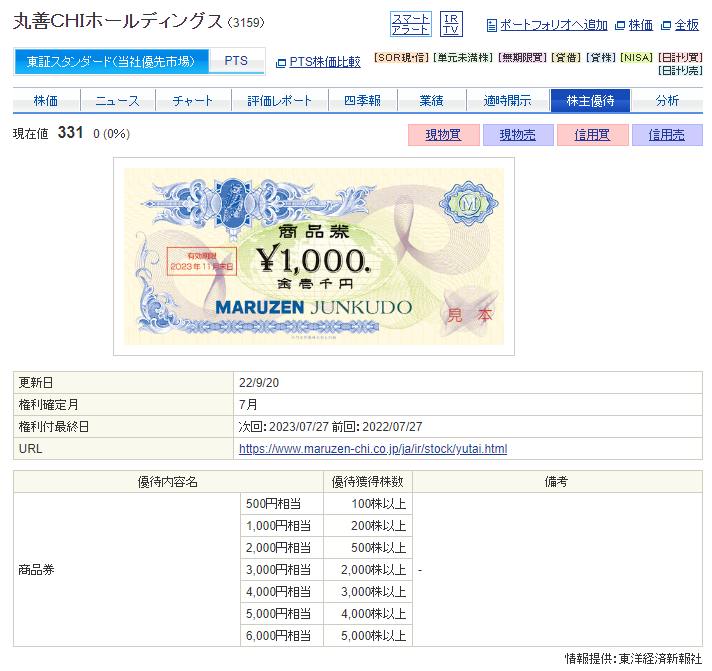Click the 2,000円相当 cell
The width and height of the screenshot is (712, 671).
(x=282, y=548)
